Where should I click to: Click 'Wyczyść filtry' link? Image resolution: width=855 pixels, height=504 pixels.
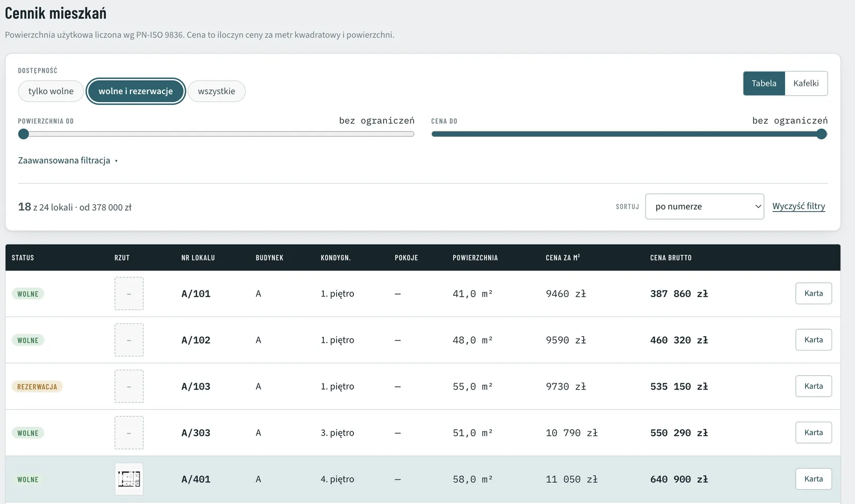[798, 206]
